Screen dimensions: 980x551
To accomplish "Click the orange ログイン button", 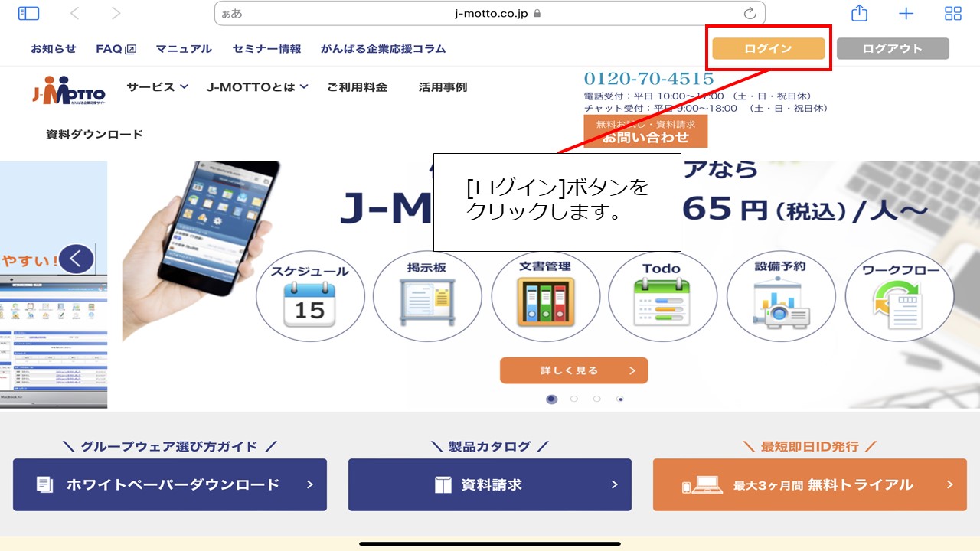I will tap(769, 48).
